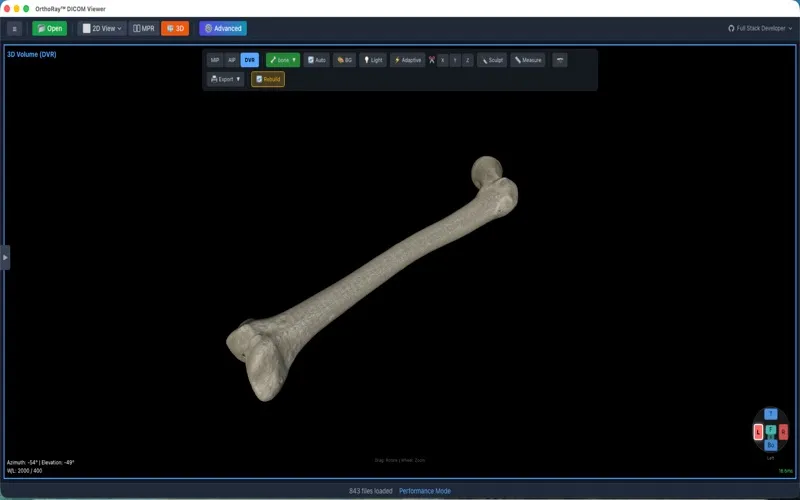The height and width of the screenshot is (500, 800).
Task: Toggle the Y axis clip button
Action: (455, 60)
